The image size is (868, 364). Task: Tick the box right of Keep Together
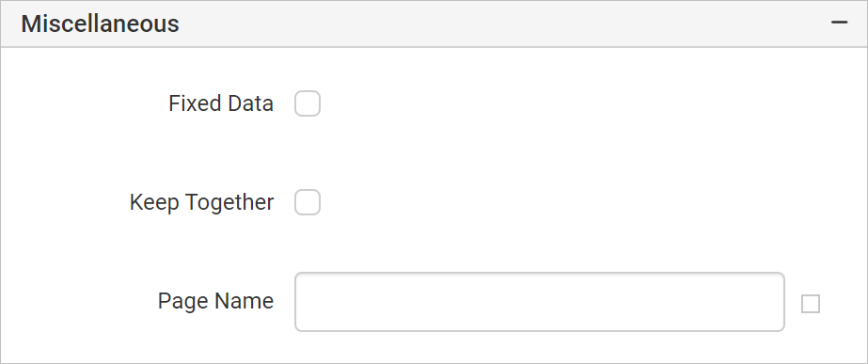tap(308, 202)
